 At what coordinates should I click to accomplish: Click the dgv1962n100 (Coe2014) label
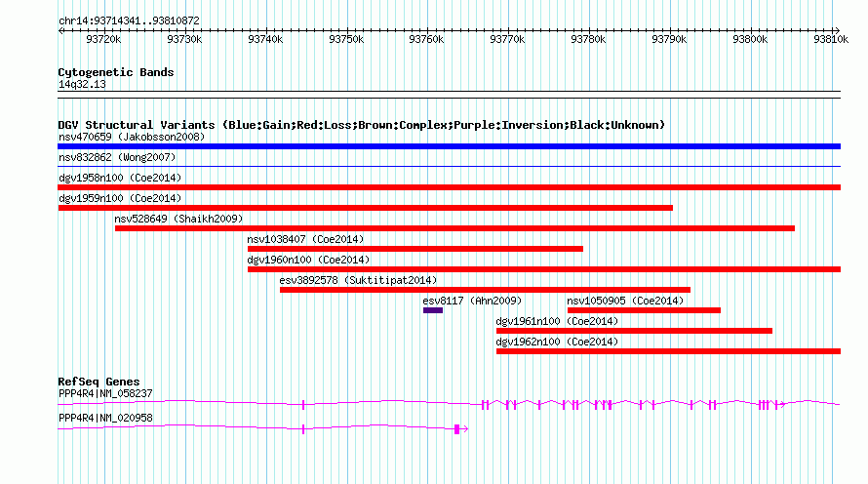558,342
